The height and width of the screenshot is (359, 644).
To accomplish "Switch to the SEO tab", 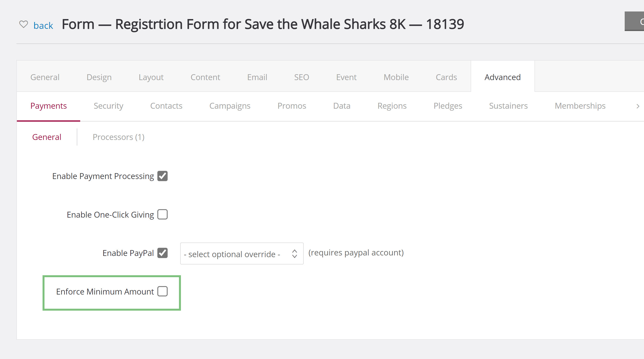I will (x=301, y=77).
